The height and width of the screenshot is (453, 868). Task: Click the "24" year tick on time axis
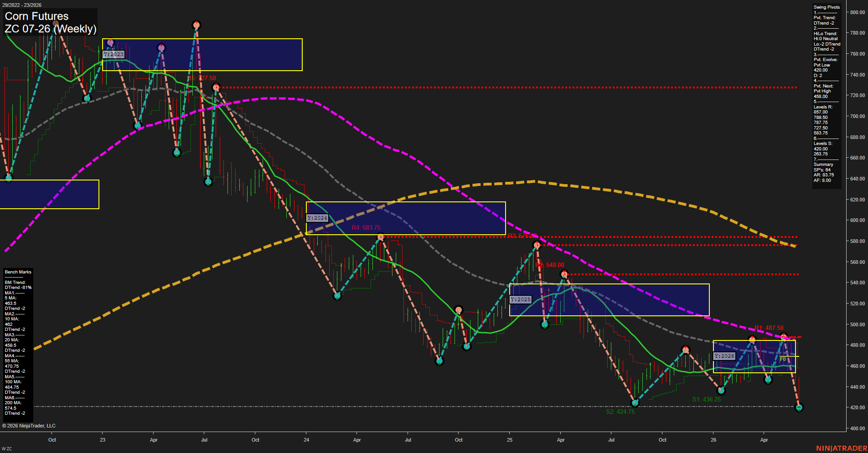(x=306, y=440)
